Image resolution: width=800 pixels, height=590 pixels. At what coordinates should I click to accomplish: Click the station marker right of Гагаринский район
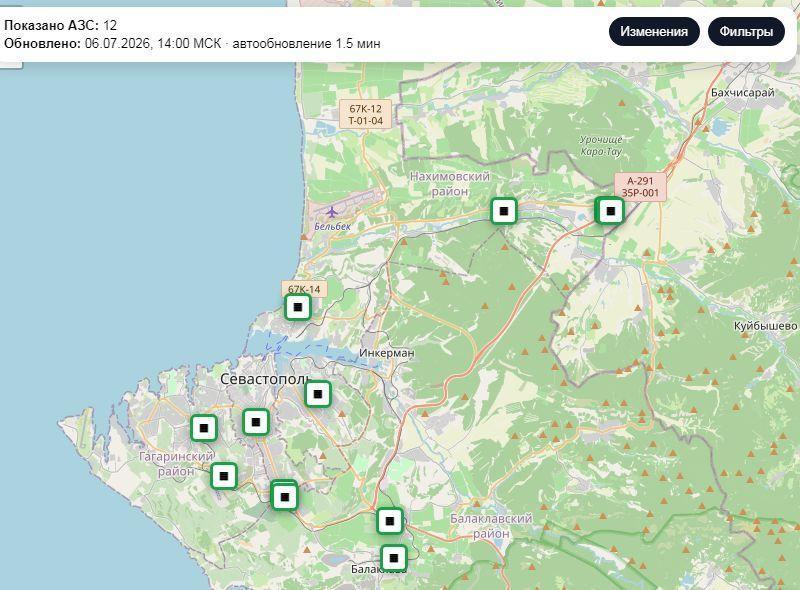[224, 476]
